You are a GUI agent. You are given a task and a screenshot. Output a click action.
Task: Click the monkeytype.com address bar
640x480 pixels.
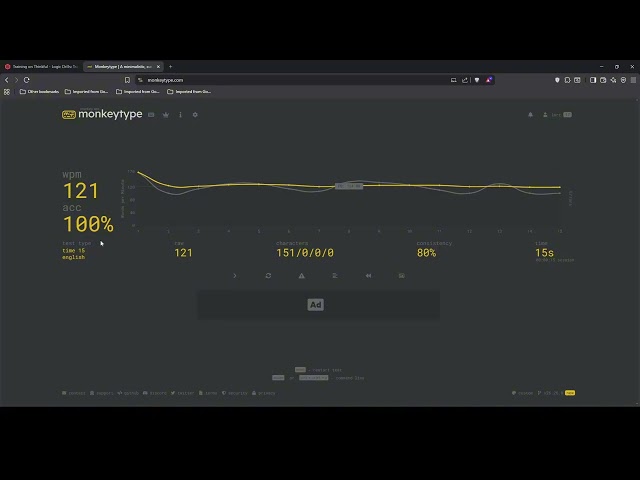click(x=294, y=80)
